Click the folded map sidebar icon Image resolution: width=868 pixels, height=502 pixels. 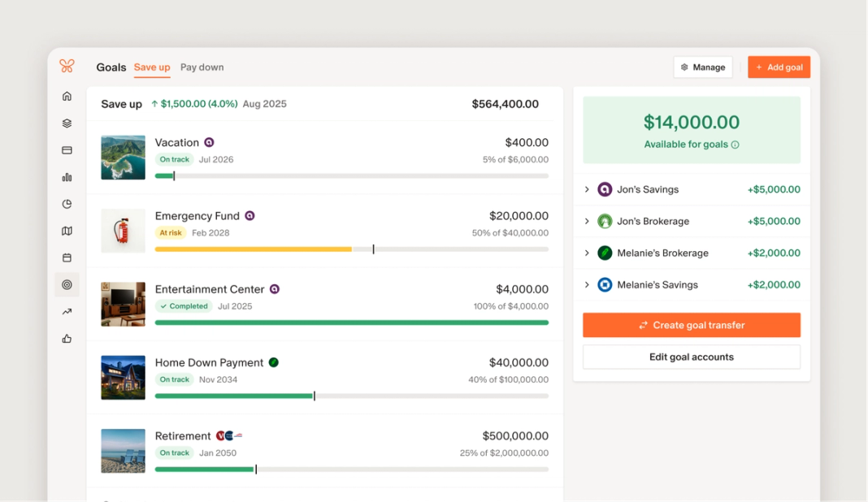67,231
